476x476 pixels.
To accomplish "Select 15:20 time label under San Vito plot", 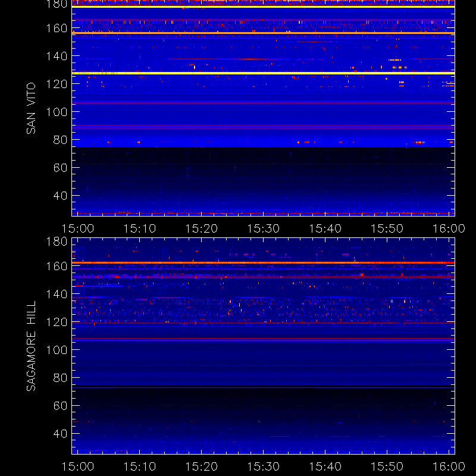I will [x=202, y=228].
